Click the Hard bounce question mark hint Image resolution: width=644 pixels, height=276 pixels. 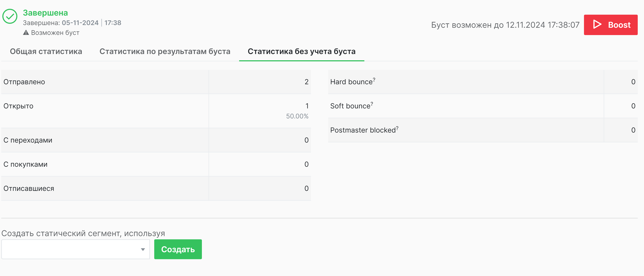[374, 79]
